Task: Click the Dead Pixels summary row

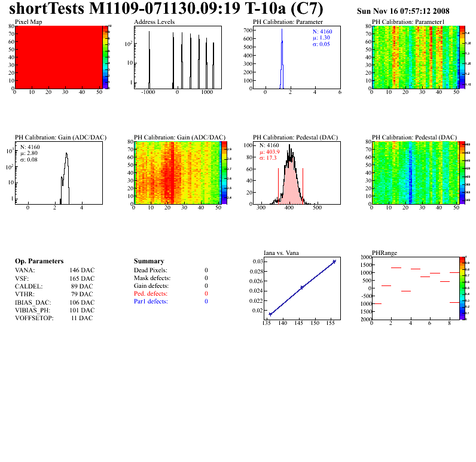Action: pyautogui.click(x=171, y=270)
